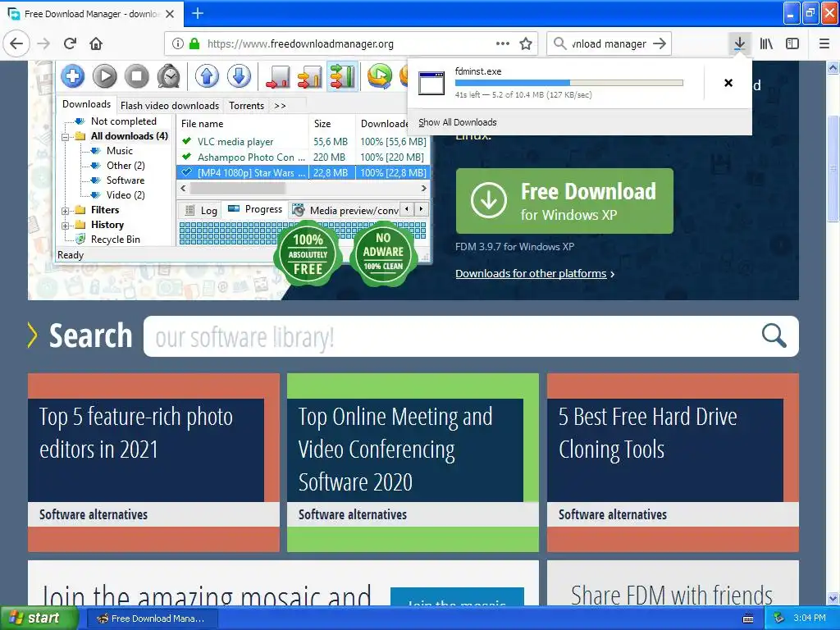
Task: Click the horizontal list scrollbar thumb
Action: 237,188
